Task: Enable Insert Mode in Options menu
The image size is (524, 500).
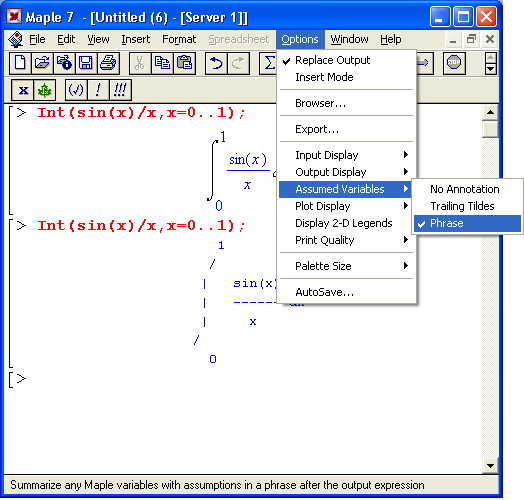Action: coord(346,77)
